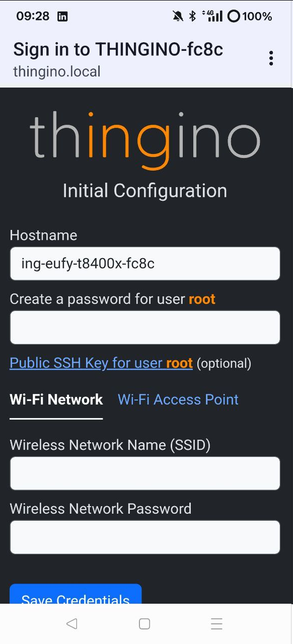Tap the 4G signal strength icon

[212, 16]
